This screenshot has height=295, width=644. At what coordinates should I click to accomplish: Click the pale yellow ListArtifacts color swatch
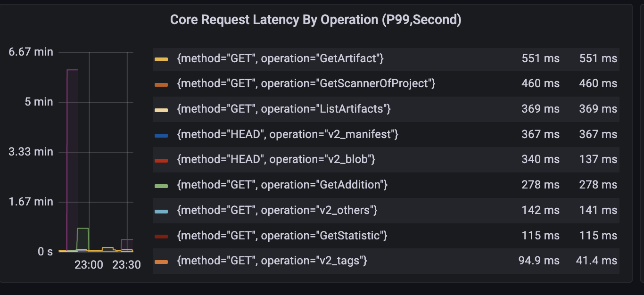point(161,110)
